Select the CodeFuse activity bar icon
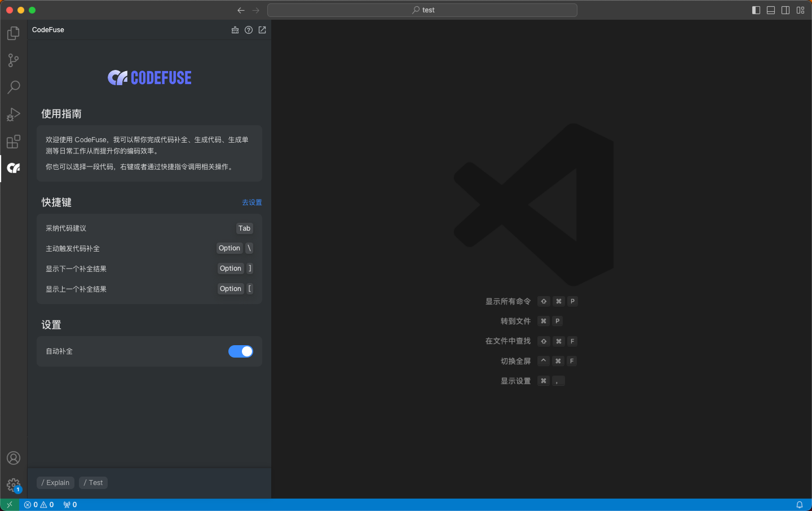The image size is (812, 511). click(x=14, y=168)
